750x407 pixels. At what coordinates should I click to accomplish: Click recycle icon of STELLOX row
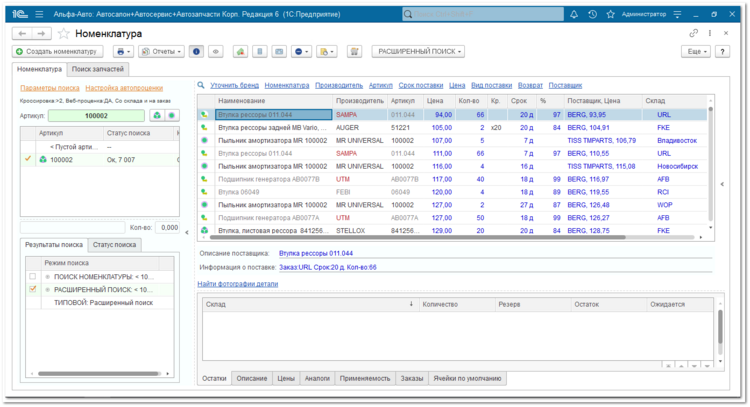[x=205, y=231]
